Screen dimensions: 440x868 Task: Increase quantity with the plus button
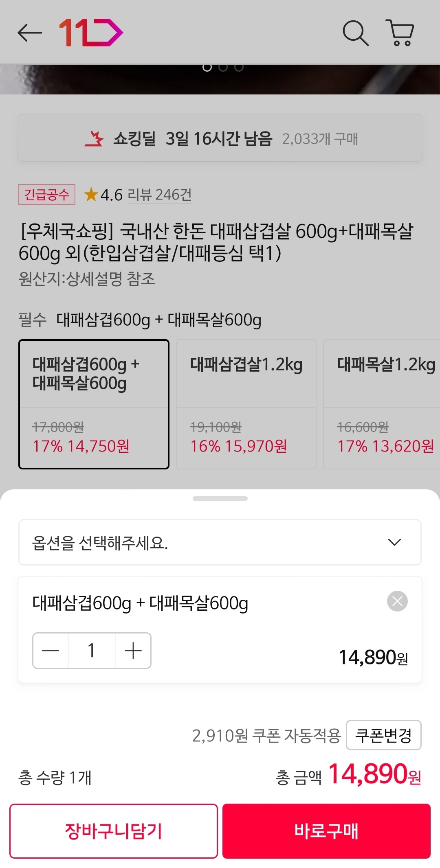[133, 651]
